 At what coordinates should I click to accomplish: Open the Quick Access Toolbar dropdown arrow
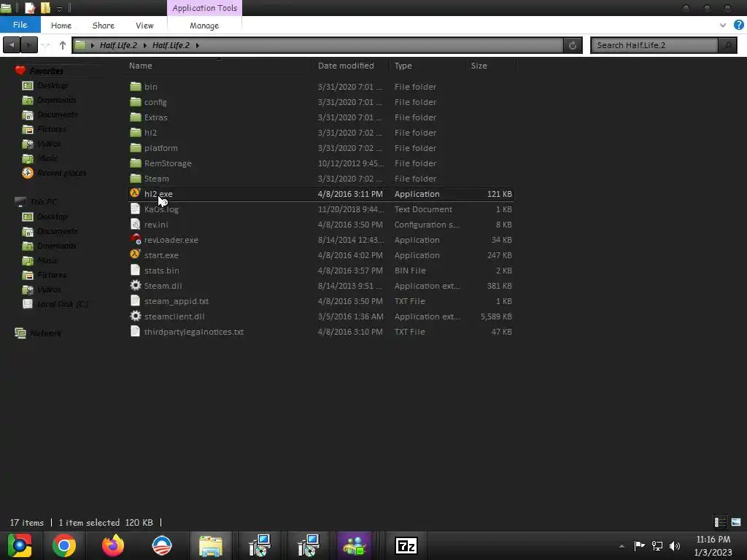(59, 8)
